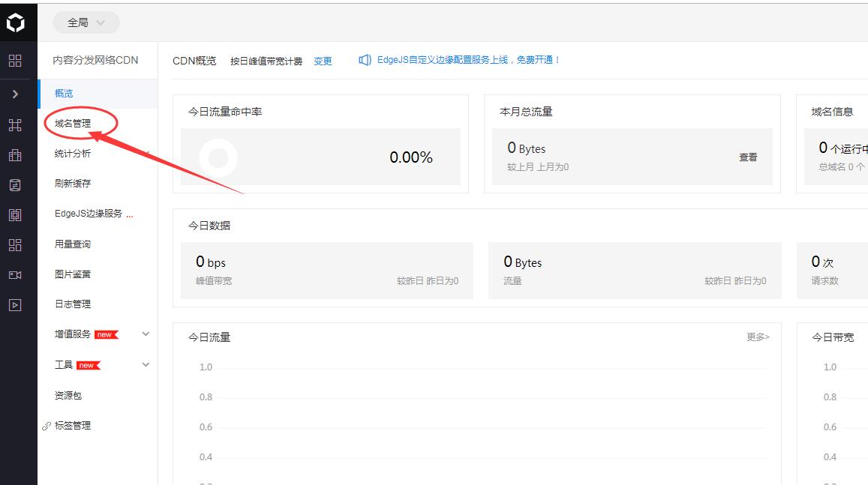
Task: Click the UCloud hexagon logo
Action: 16,22
